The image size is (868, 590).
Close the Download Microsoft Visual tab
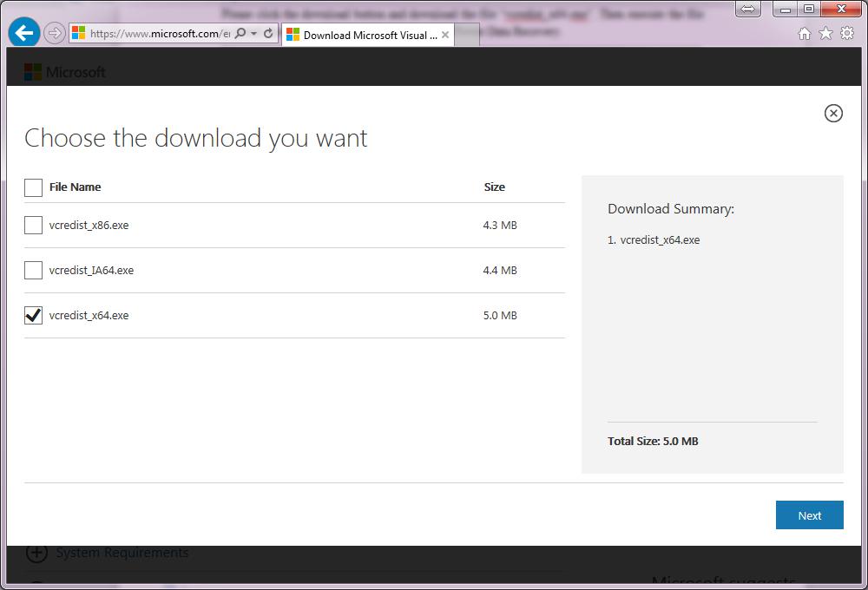445,35
